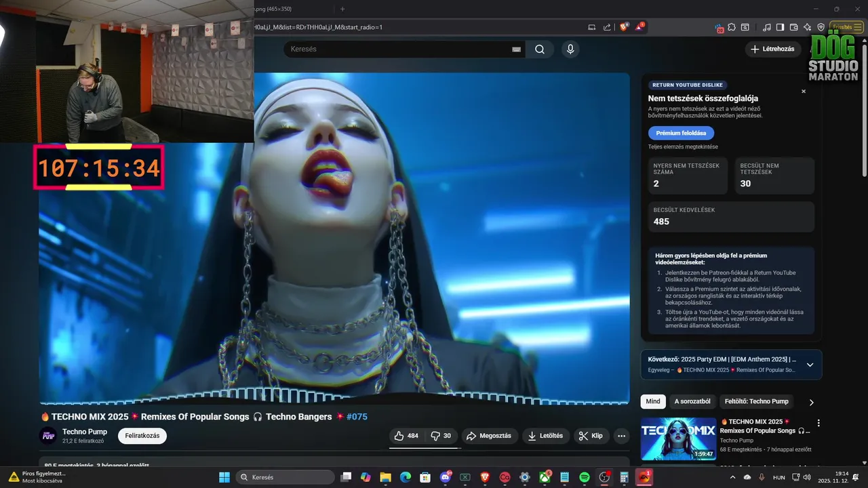
Task: Click the extension icon with the 20 badge
Action: pos(719,28)
